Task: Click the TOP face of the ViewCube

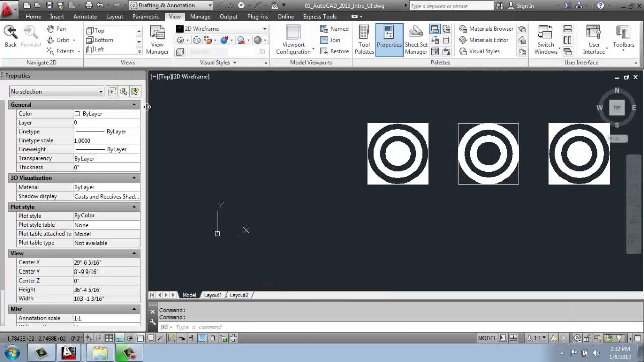Action: pos(617,107)
